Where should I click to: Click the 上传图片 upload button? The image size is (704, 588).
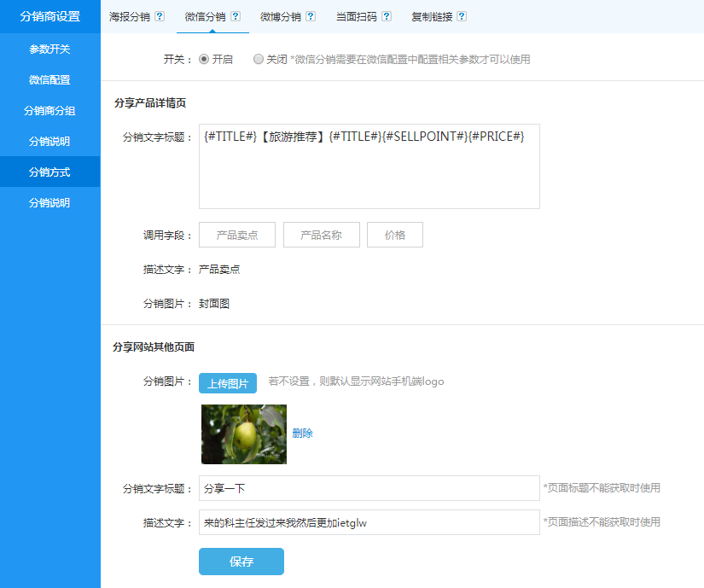coord(228,383)
